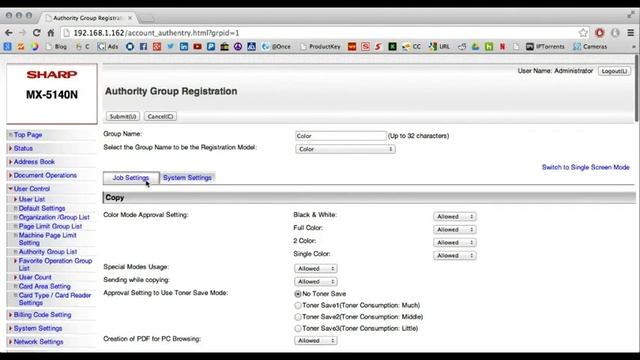Click the browser address bar URL
This screenshot has height=360, width=640.
coord(156,33)
